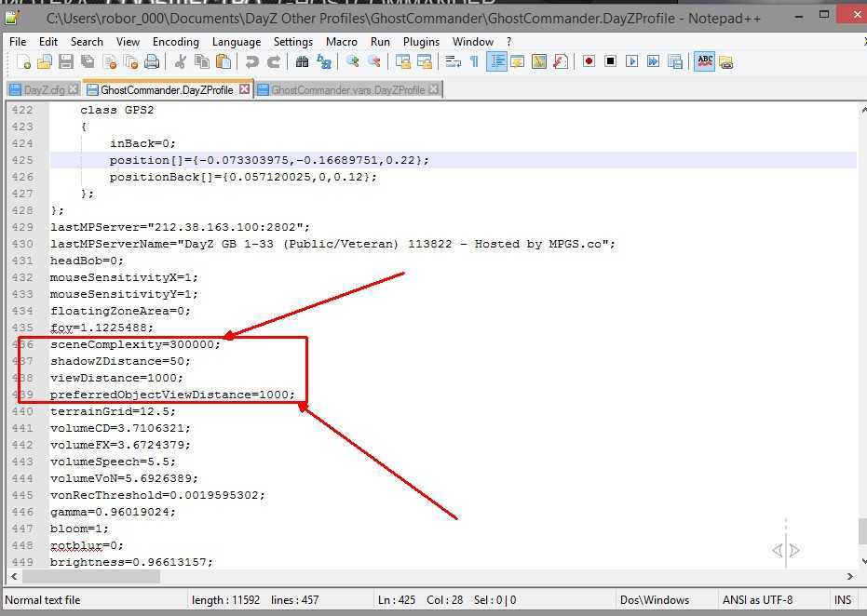The width and height of the screenshot is (867, 616).
Task: Open Find with the binoculars icon
Action: coord(302,62)
